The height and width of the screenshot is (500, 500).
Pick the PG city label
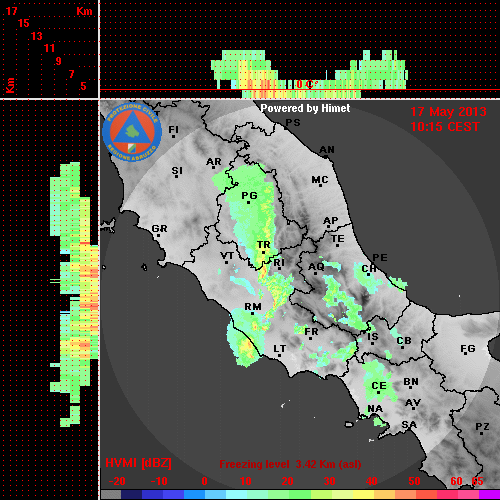(249, 196)
